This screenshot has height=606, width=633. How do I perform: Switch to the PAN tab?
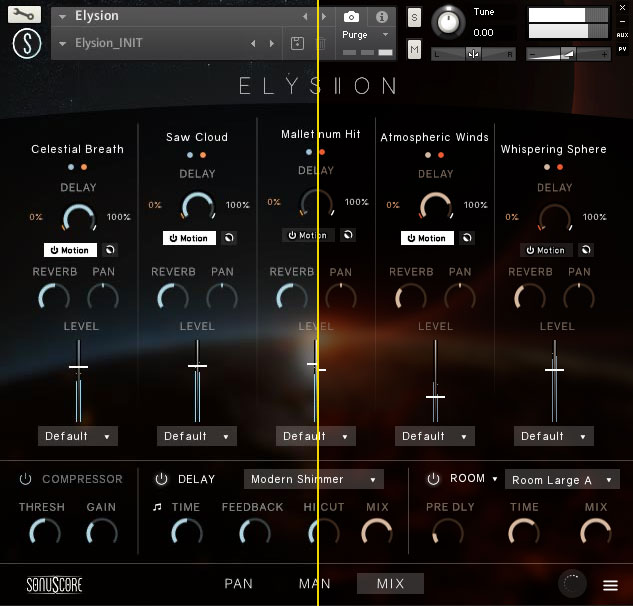point(239,583)
